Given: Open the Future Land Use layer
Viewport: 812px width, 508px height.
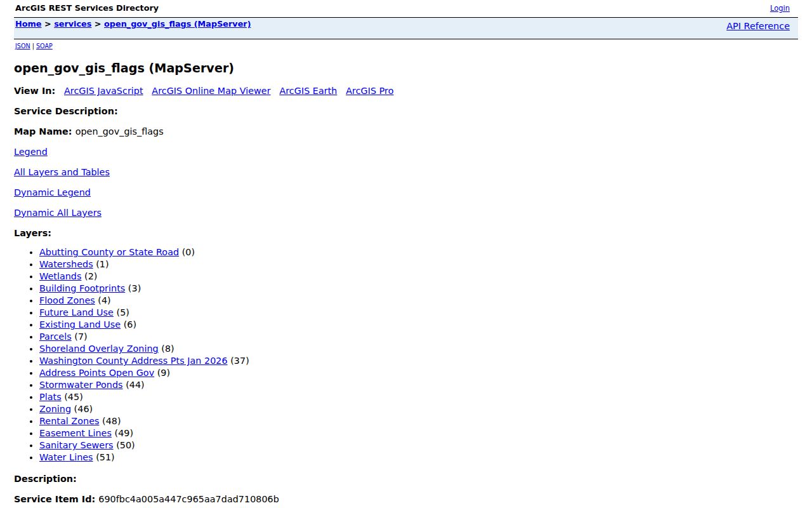Looking at the screenshot, I should click(76, 312).
